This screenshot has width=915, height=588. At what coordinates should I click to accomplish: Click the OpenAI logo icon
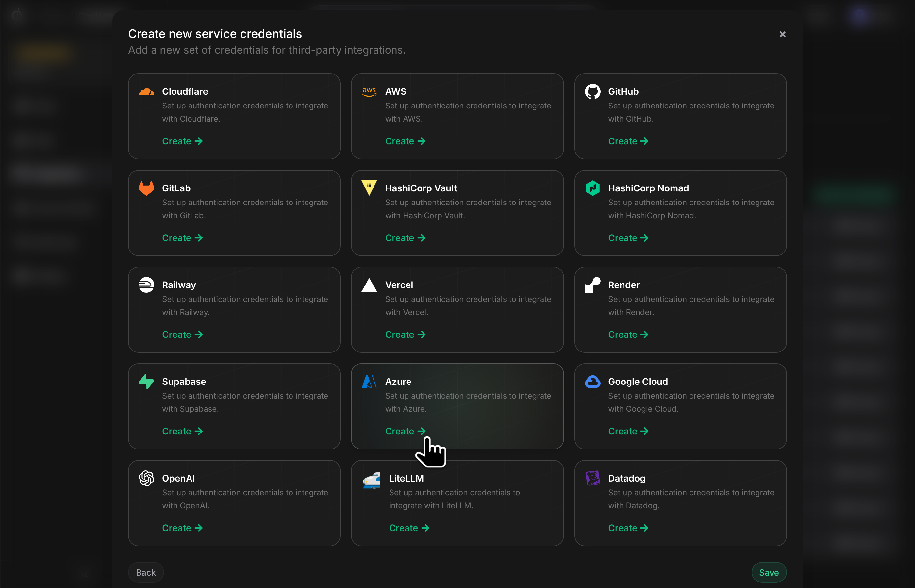(146, 478)
